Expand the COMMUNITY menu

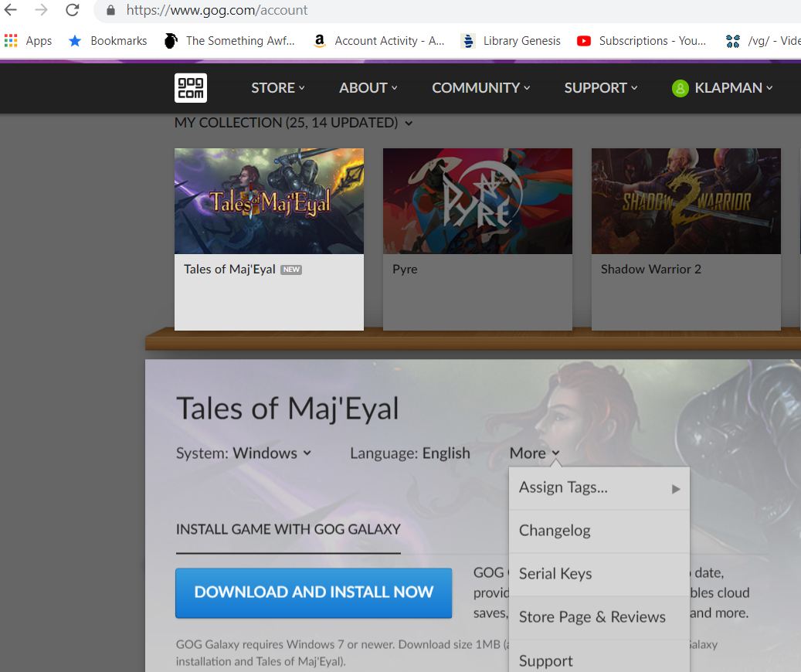click(481, 88)
